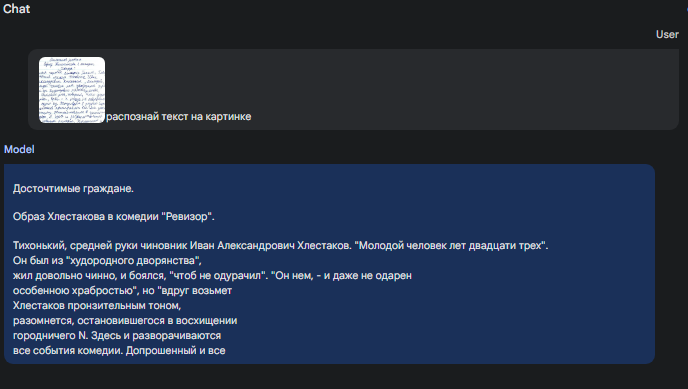The image size is (688, 389).
Task: Click the Model label
Action: pyautogui.click(x=19, y=150)
